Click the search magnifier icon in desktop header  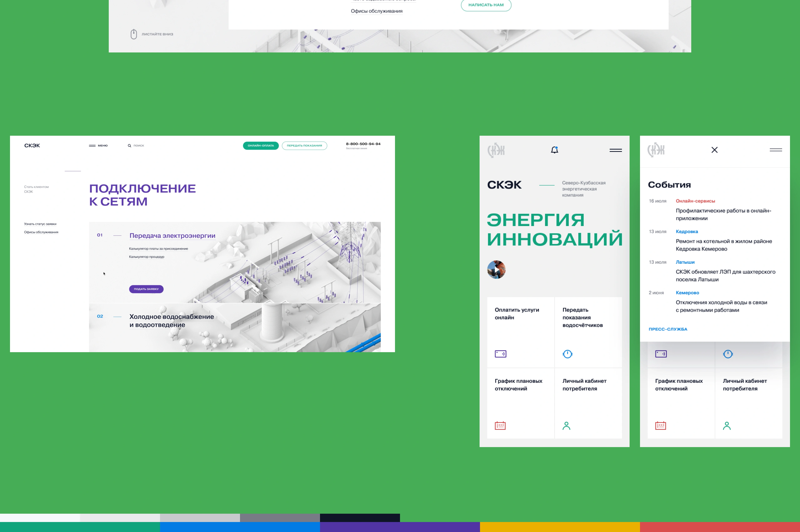129,145
